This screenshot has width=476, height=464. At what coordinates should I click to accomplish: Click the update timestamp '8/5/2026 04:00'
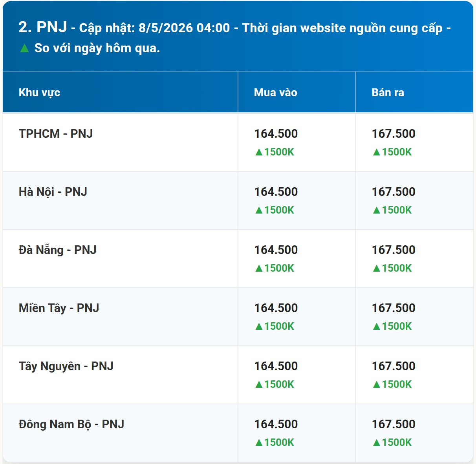click(184, 28)
